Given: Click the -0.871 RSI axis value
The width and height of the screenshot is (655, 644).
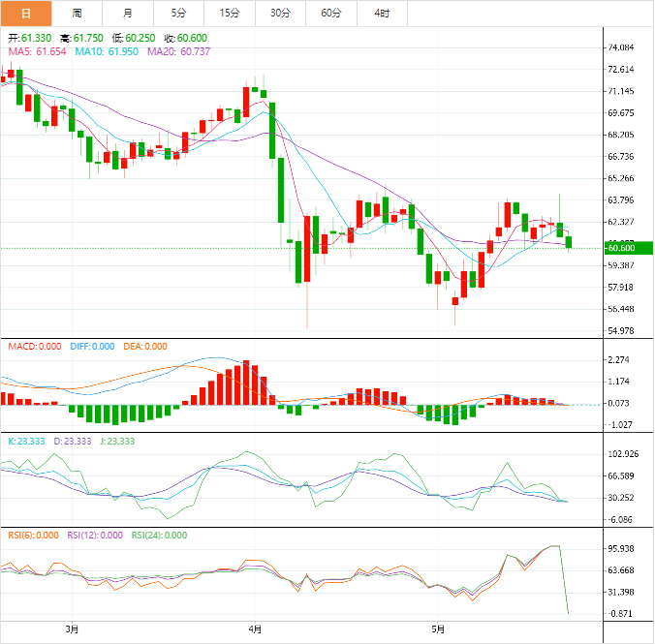Looking at the screenshot, I should pos(619,614).
